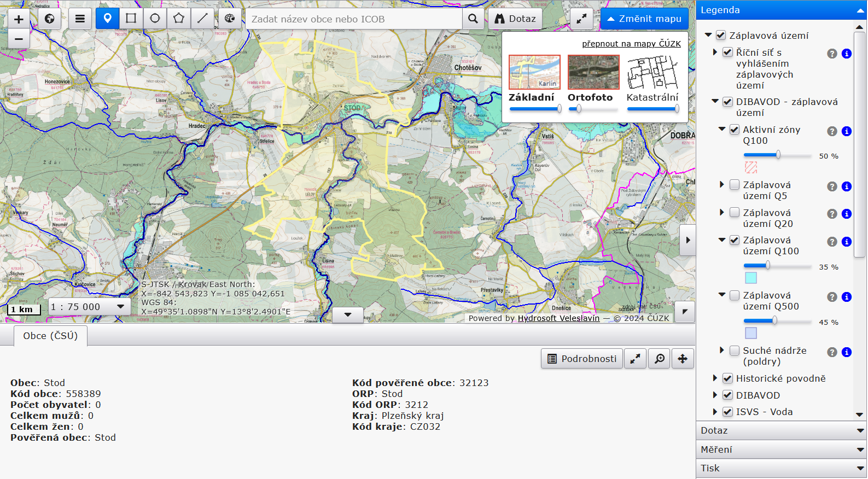Collapse the Legenda panel header
This screenshot has height=479, width=868.
[781, 10]
